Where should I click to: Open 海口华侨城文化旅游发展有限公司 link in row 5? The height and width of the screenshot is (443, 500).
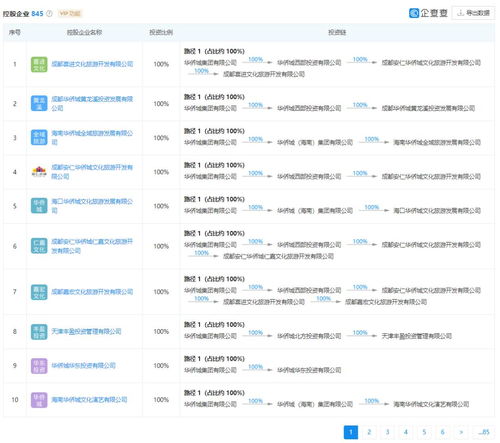click(x=92, y=206)
